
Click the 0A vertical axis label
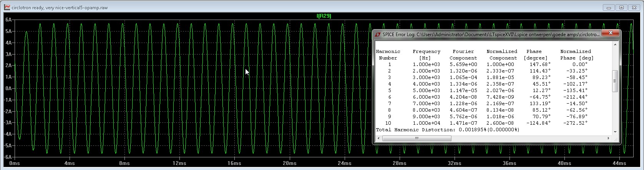point(8,88)
